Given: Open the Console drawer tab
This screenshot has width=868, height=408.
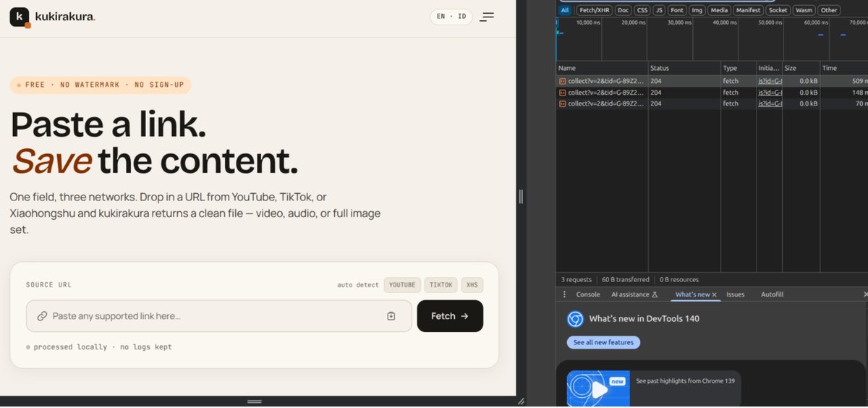Looking at the screenshot, I should click(x=588, y=294).
